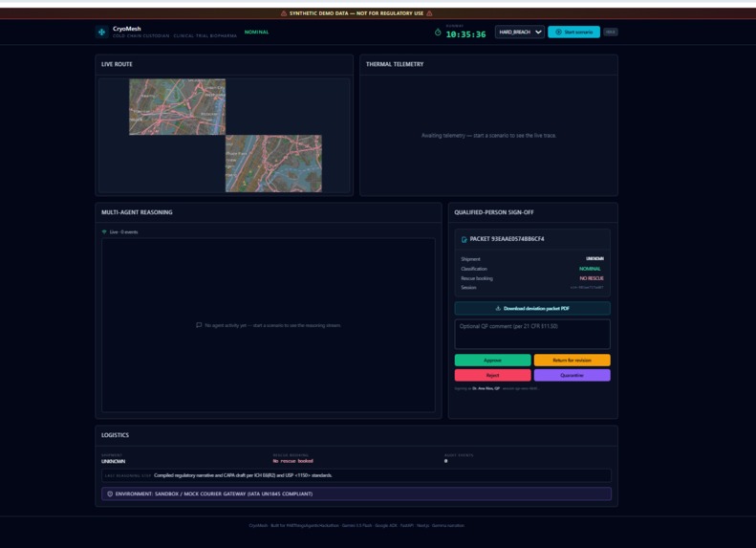
Task: Click the 10:35:36 run timer readout
Action: [x=465, y=34]
